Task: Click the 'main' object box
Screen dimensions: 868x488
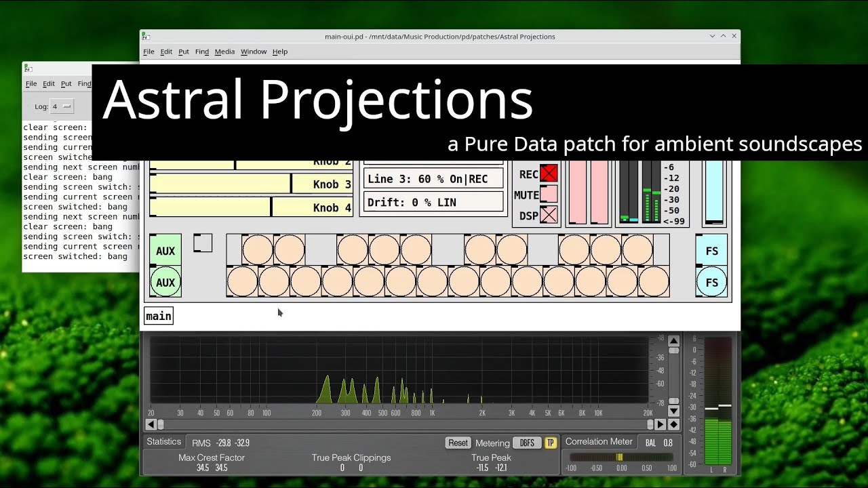Action: point(159,316)
